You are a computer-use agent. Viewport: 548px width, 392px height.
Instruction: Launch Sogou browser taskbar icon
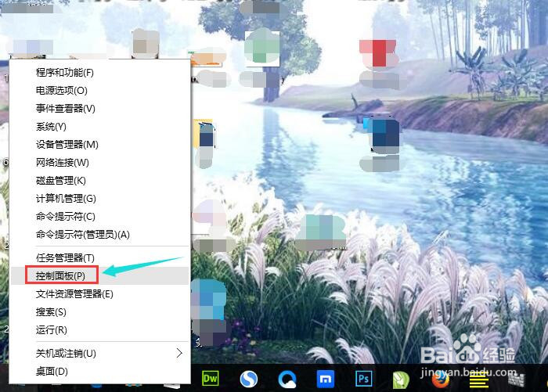[x=249, y=379]
